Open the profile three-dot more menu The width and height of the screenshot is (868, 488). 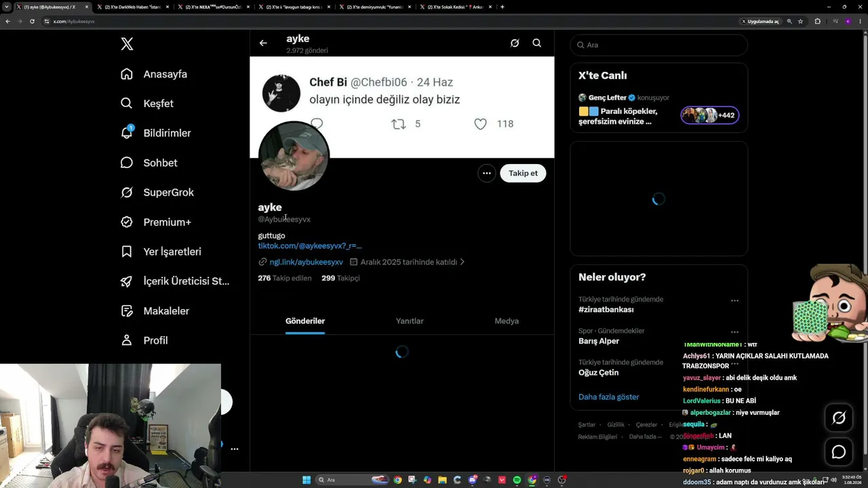tap(486, 174)
